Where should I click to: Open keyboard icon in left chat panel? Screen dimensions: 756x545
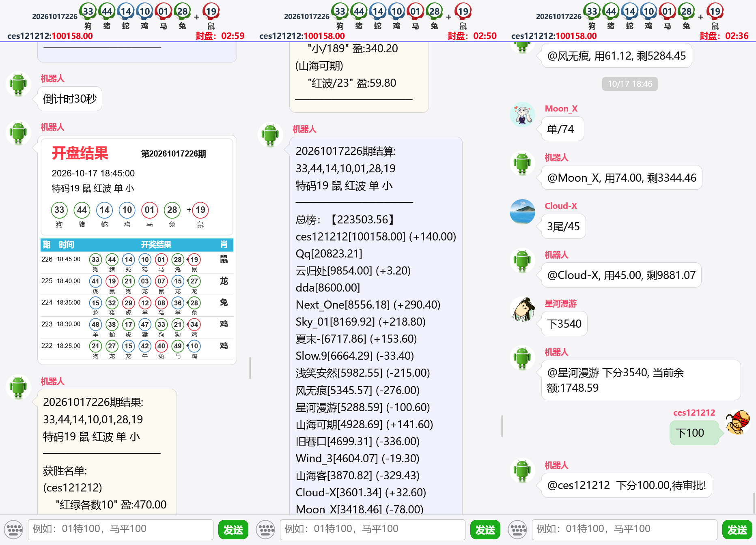14,530
